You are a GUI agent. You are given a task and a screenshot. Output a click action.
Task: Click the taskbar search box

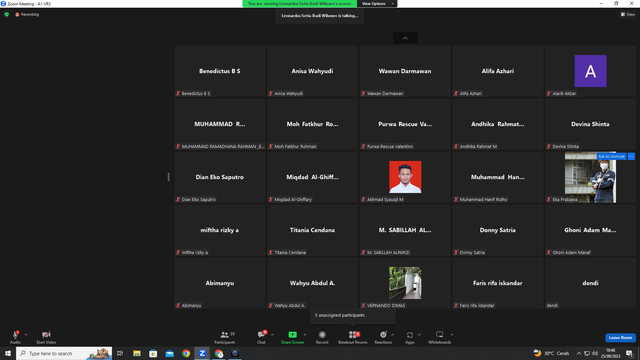coord(64,353)
